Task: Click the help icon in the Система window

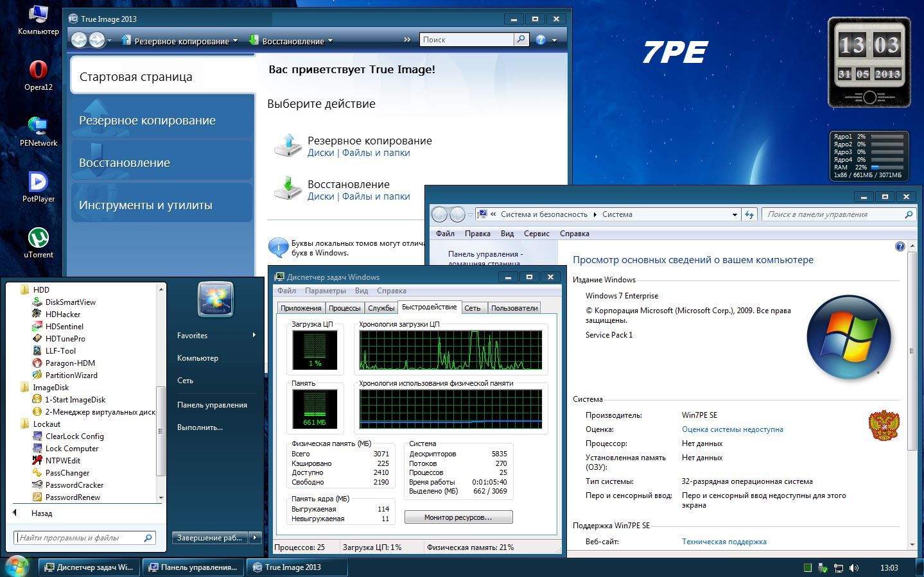Action: (900, 246)
